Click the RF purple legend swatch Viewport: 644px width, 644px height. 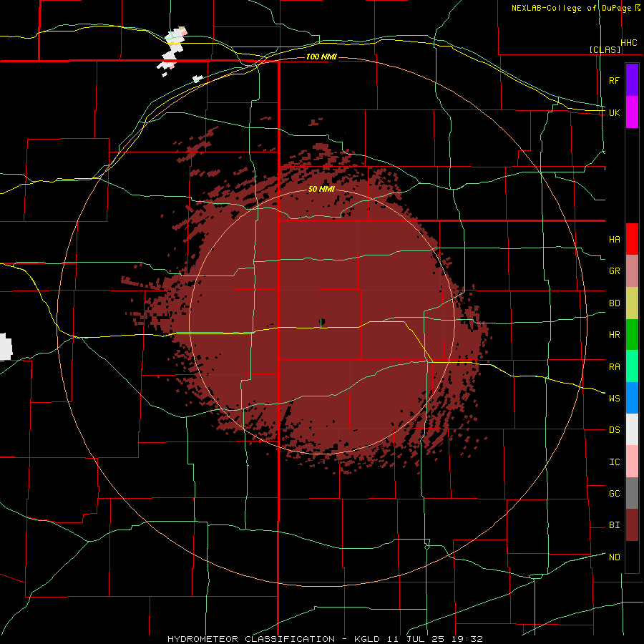tap(632, 80)
